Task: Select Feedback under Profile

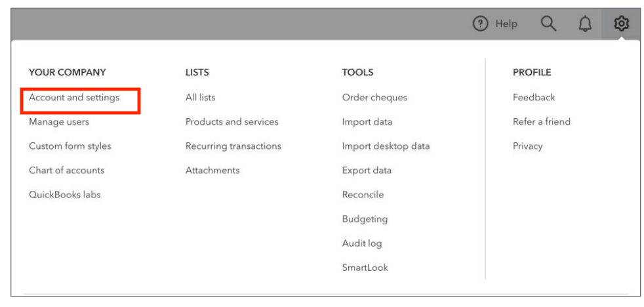Action: click(534, 97)
